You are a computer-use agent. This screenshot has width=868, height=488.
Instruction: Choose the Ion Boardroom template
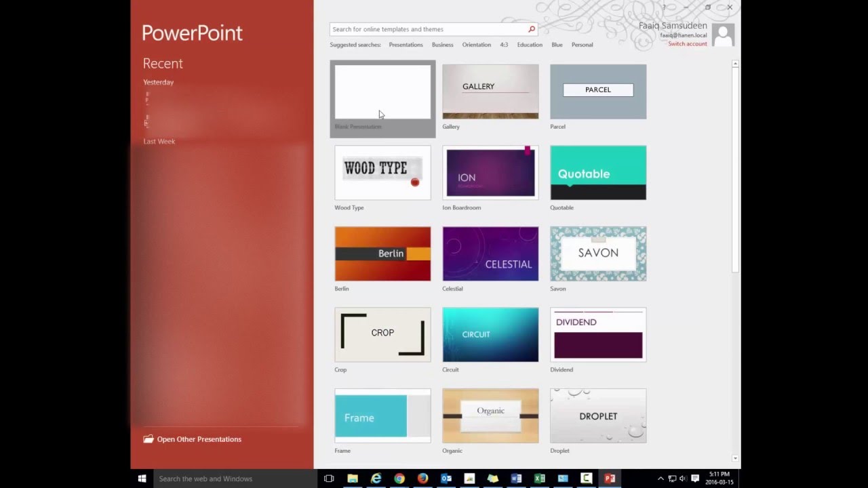490,173
